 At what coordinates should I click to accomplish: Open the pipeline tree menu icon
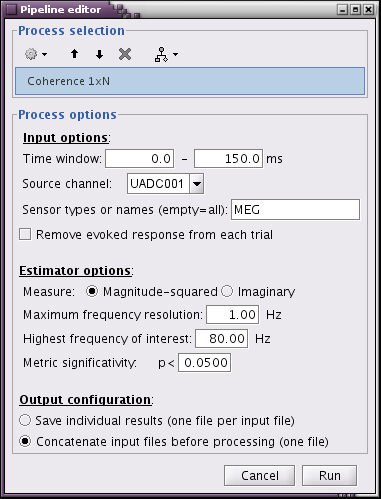pyautogui.click(x=166, y=54)
